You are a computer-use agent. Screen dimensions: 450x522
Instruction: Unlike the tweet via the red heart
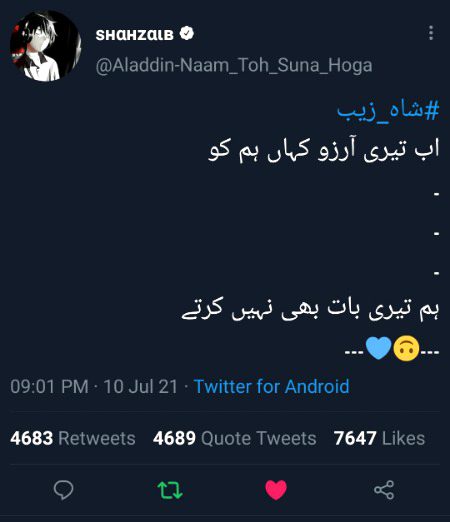click(276, 490)
